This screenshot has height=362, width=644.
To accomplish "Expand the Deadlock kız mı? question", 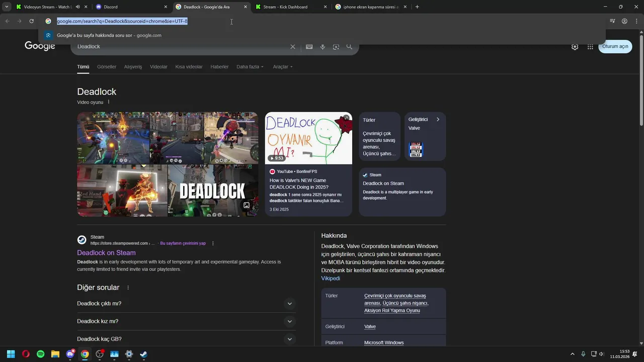I will point(186,321).
